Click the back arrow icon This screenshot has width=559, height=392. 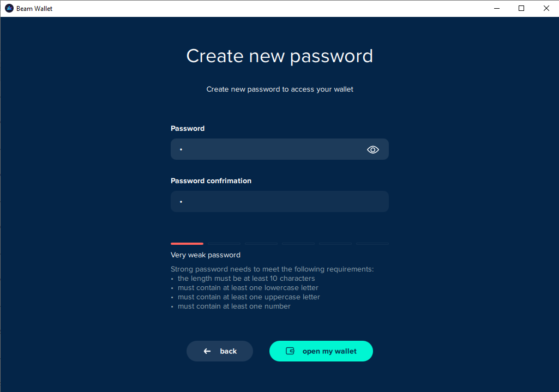click(x=206, y=351)
